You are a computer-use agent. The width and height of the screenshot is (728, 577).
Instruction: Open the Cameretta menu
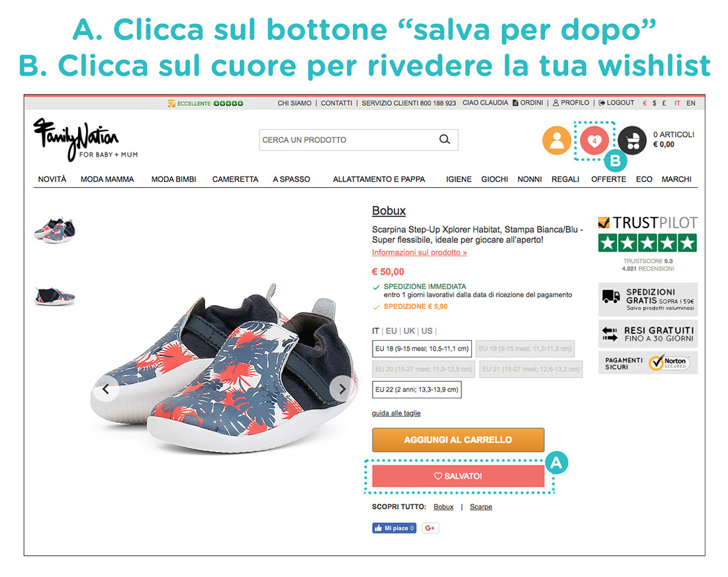[x=235, y=179]
